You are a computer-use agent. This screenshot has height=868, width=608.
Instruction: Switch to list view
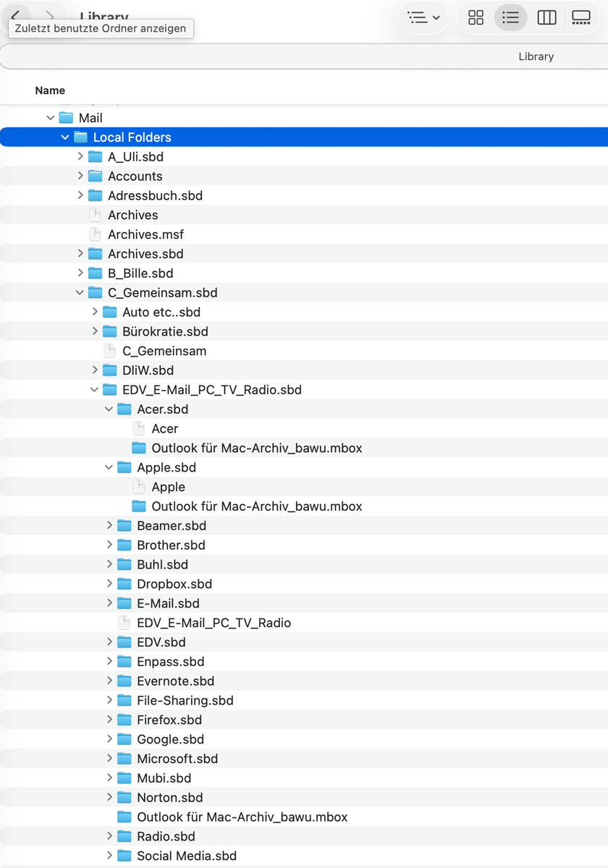tap(511, 17)
